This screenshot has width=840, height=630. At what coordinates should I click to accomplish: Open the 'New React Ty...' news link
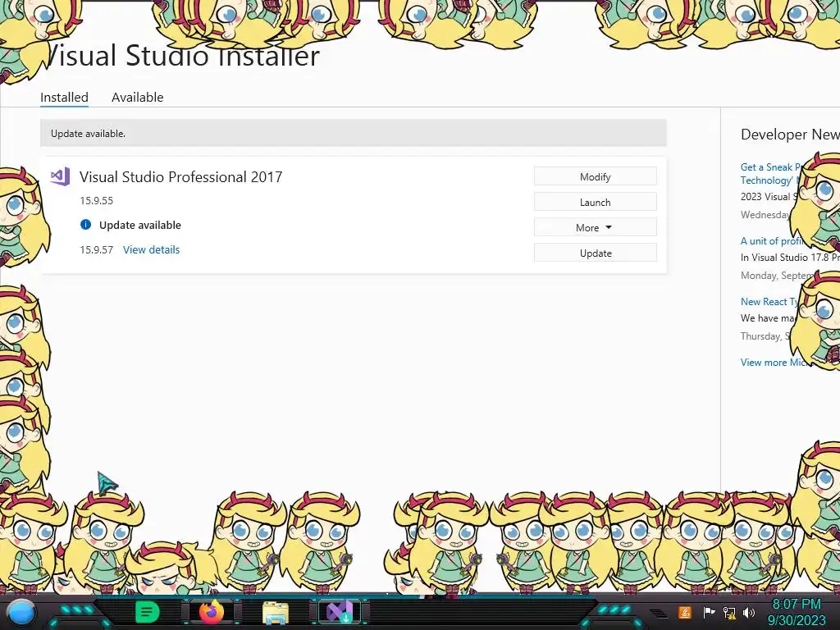pos(769,302)
